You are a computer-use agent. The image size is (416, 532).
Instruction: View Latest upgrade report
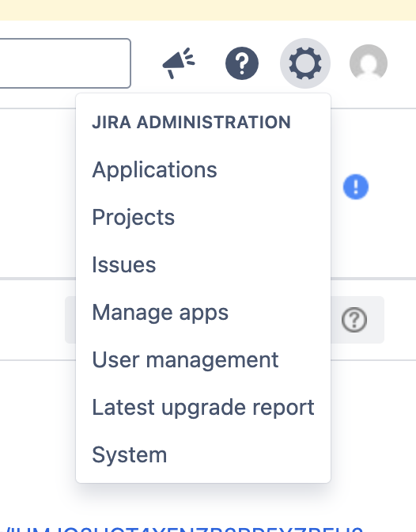[x=203, y=407]
